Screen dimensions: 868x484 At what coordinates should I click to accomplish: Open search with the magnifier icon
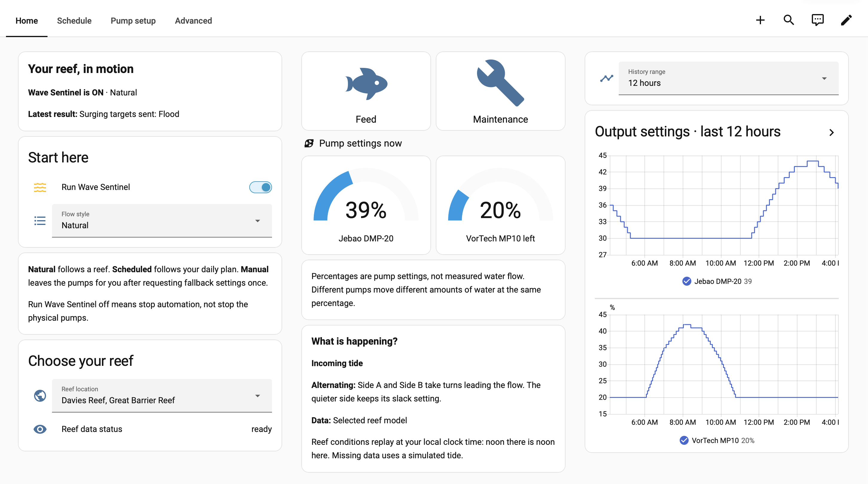789,20
